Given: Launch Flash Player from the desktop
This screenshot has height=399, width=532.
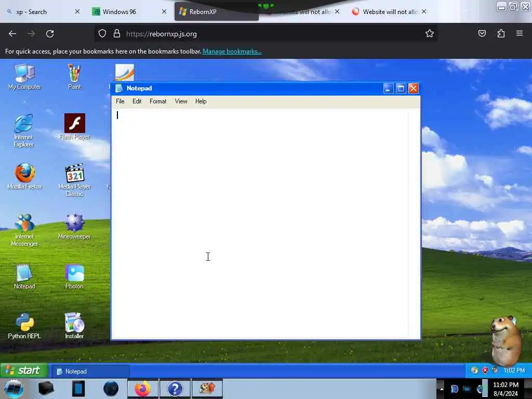Looking at the screenshot, I should [74, 127].
